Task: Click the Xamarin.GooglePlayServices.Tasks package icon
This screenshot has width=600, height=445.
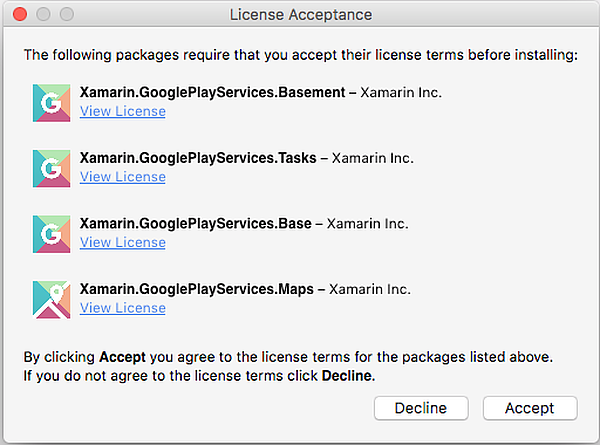Action: [x=50, y=168]
